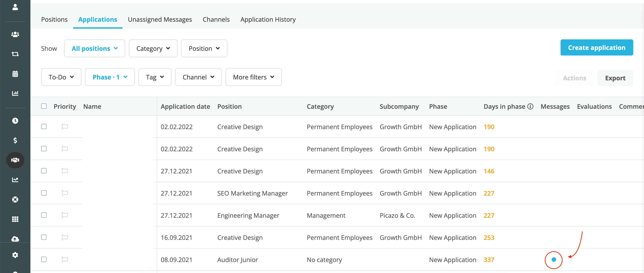The image size is (644, 273).
Task: Click the Days in phase info icon
Action: [x=530, y=106]
